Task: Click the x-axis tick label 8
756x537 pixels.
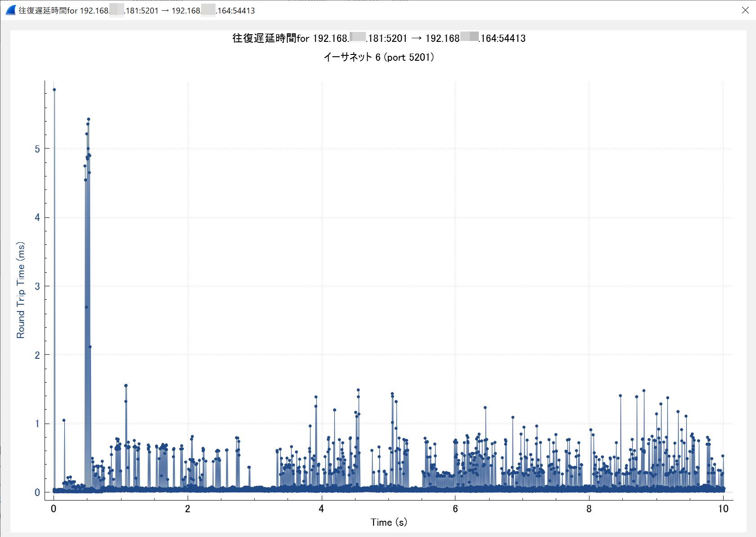Action: (589, 509)
